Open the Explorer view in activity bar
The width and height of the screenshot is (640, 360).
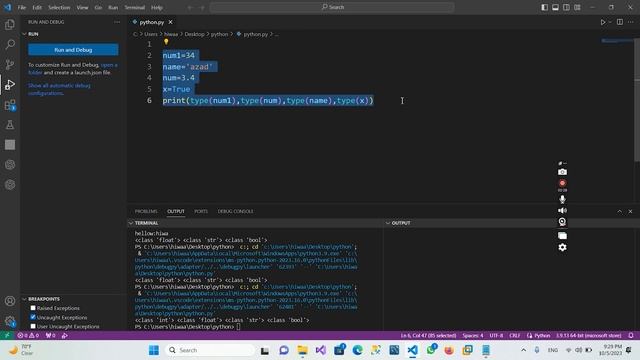[x=10, y=24]
